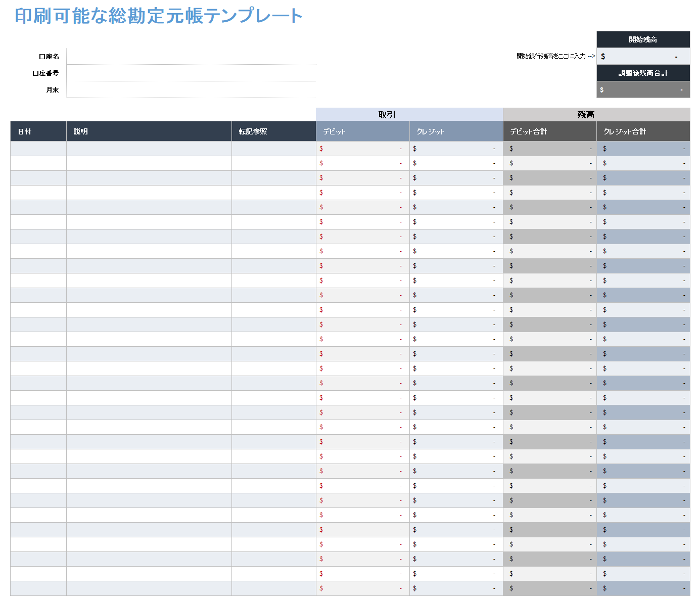Select last row 日付 cell
The height and width of the screenshot is (600, 700).
(x=38, y=588)
